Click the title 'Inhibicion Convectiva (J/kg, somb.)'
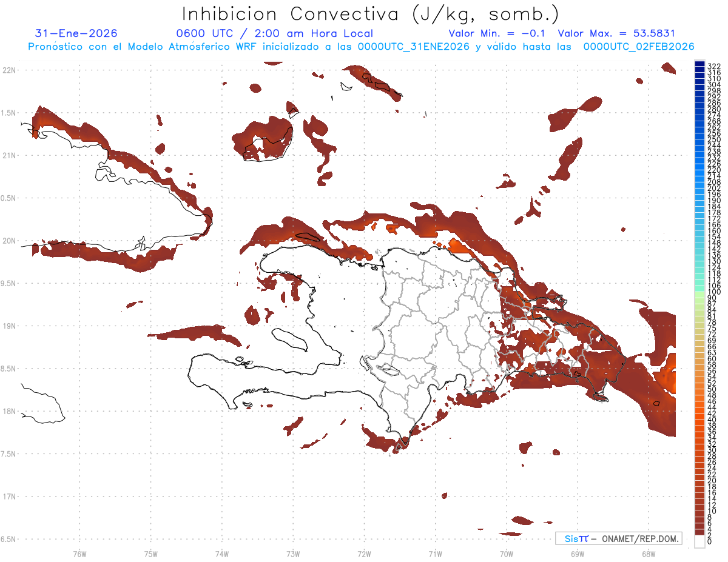Screen dimensions: 728x562 coord(370,14)
